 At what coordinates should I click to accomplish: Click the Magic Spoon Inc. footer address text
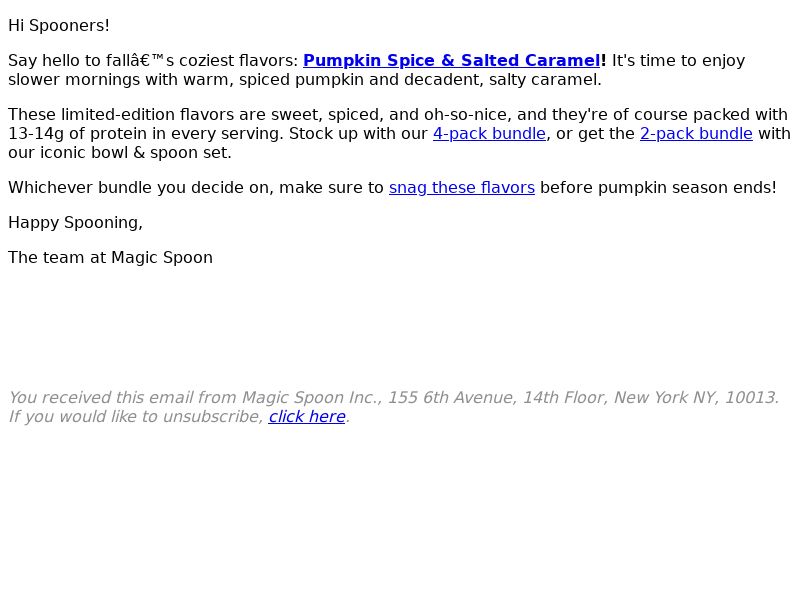point(394,397)
